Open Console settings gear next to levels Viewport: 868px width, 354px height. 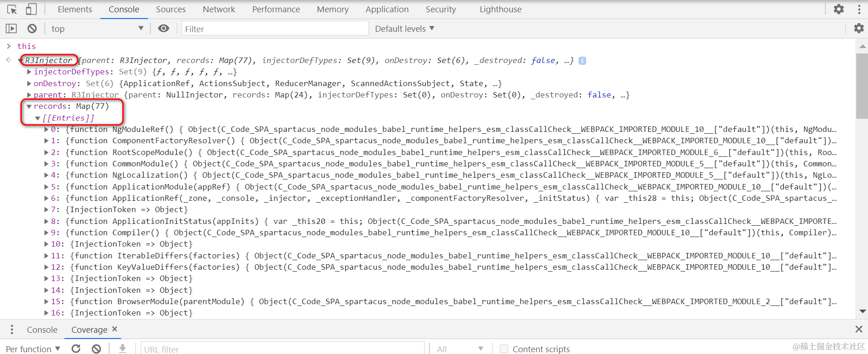tap(859, 28)
